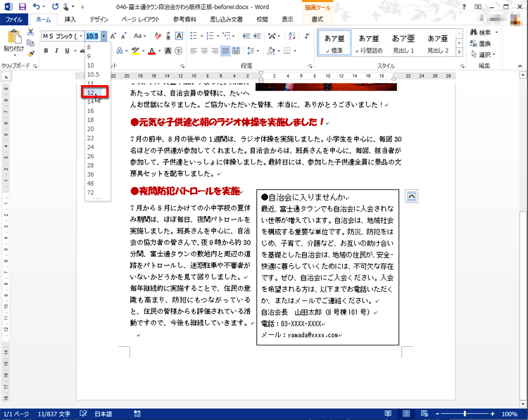Open the Change Case Aa dropdown

point(140,36)
